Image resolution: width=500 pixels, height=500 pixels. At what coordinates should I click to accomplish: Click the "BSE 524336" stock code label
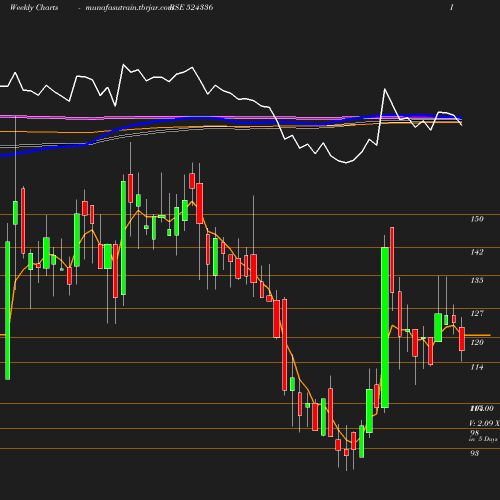[x=192, y=8]
